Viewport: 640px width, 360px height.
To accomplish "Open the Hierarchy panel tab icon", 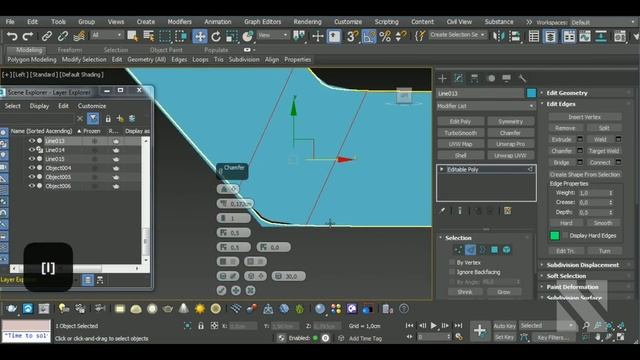I will pyautogui.click(x=475, y=78).
